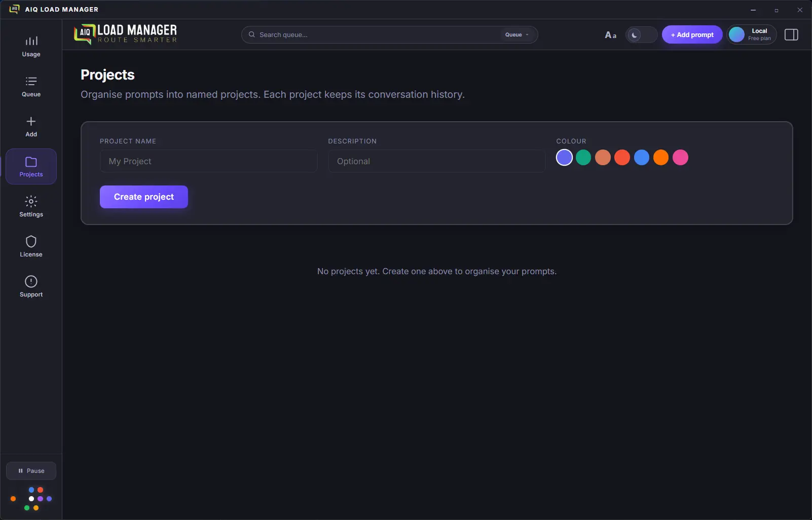Toggle dark mode moon switch
Image resolution: width=812 pixels, height=520 pixels.
click(641, 35)
